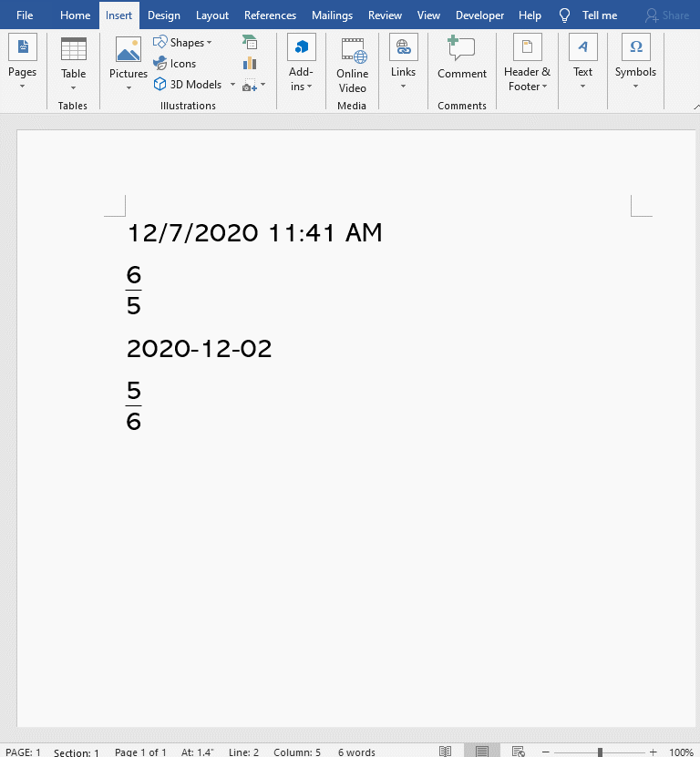Collapse the ribbon with the corner arrow

696,107
